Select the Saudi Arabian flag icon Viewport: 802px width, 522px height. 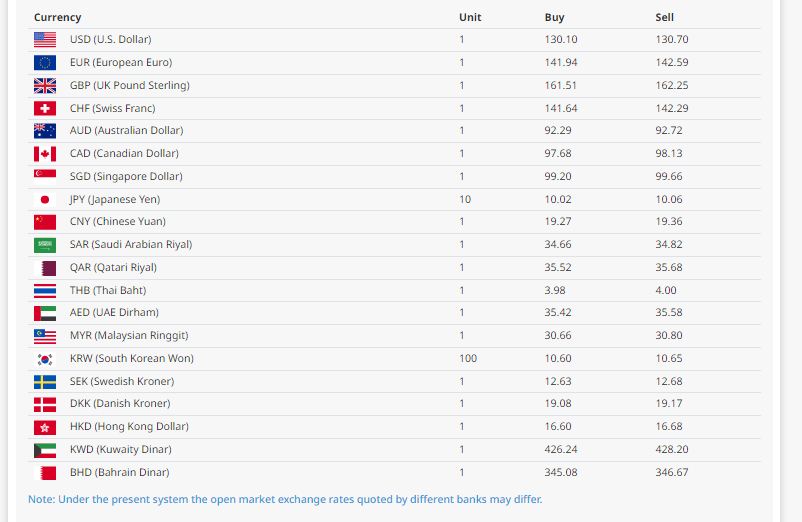pos(45,245)
